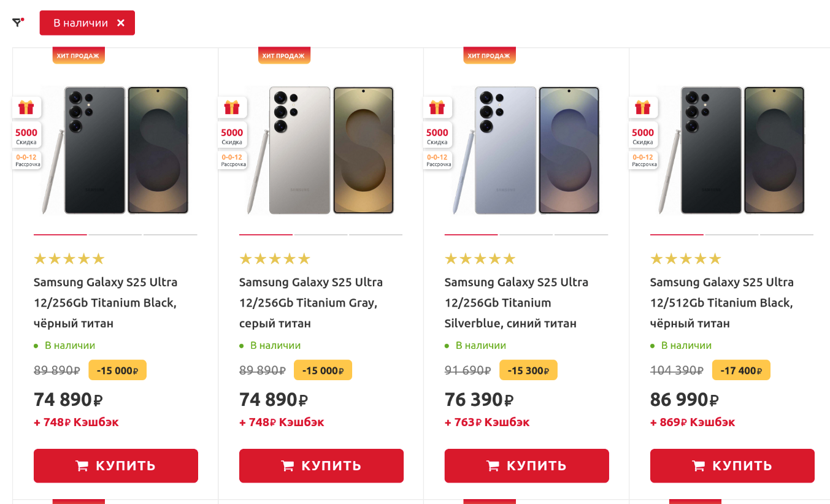Viewport: 830px width, 504px height.
Task: Click 5000 Скидка badge on Titanium Gray phone
Action: (232, 136)
